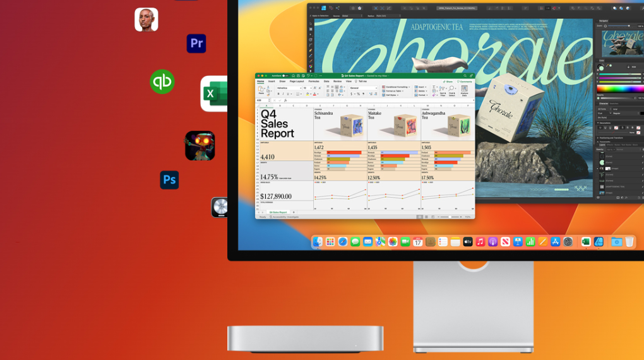Click the Comments button in Excel

(x=464, y=81)
